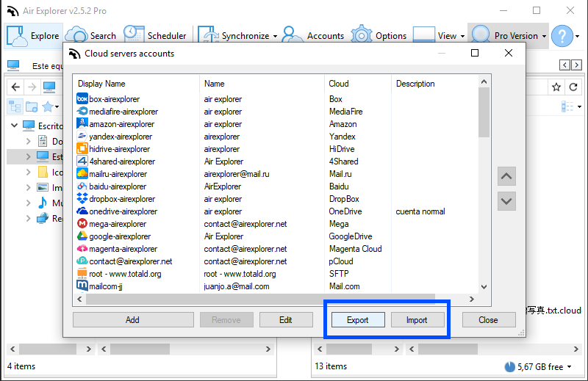The image size is (588, 381).
Task: Open the View menu
Action: point(435,35)
